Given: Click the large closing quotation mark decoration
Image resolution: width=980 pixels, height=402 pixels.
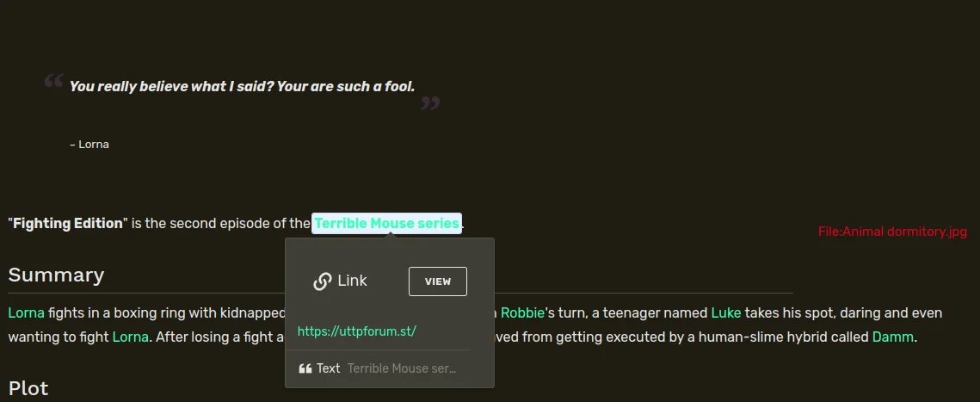Looking at the screenshot, I should [429, 105].
